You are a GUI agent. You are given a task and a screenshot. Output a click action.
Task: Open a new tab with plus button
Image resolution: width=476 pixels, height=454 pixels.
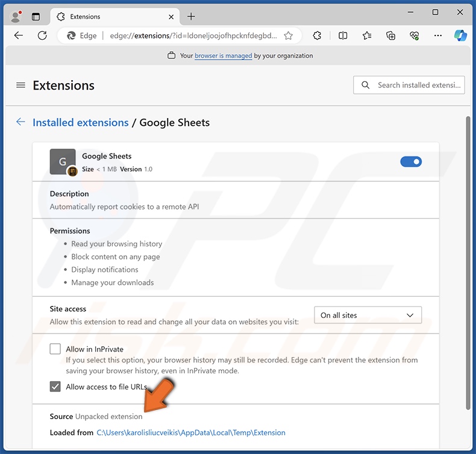191,16
